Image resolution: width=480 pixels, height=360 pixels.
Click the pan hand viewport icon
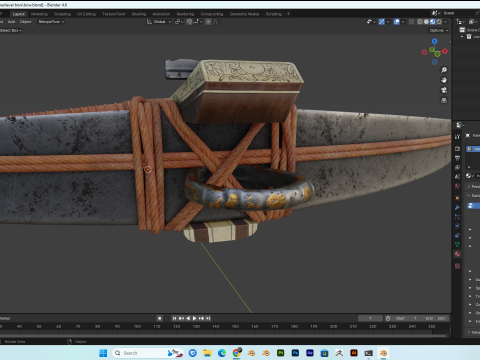(x=444, y=80)
